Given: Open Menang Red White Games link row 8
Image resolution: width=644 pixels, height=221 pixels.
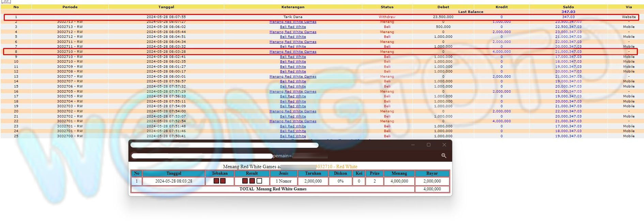Looking at the screenshot, I should [x=293, y=52].
